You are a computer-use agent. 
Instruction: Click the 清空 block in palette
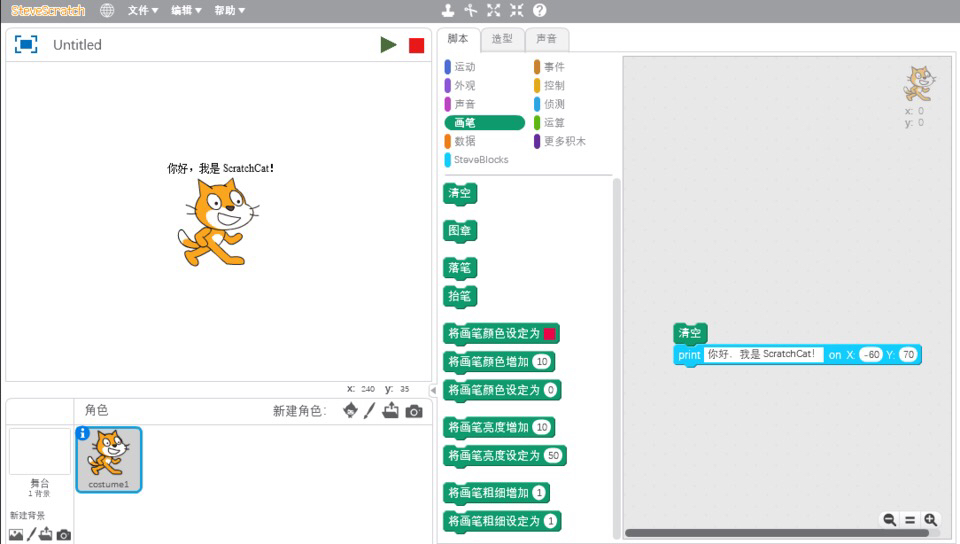pyautogui.click(x=460, y=193)
